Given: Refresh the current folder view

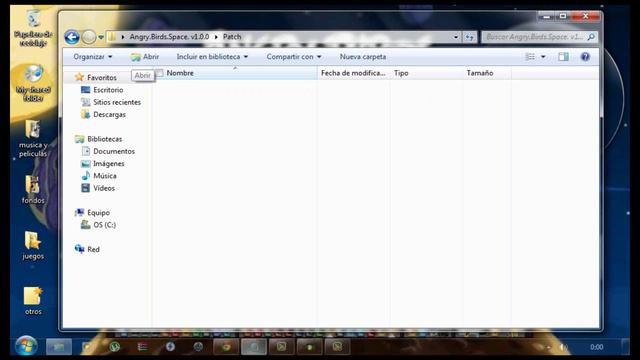Looking at the screenshot, I should (469, 37).
